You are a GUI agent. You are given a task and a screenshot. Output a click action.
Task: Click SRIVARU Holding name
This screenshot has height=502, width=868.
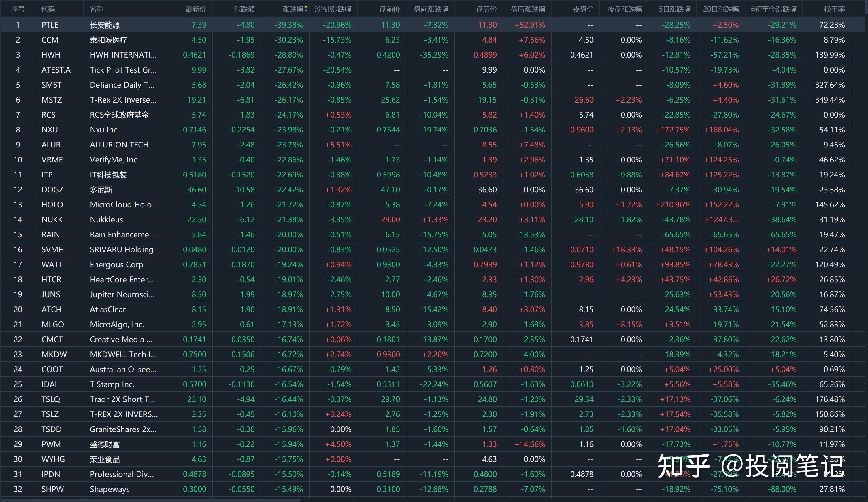click(122, 250)
